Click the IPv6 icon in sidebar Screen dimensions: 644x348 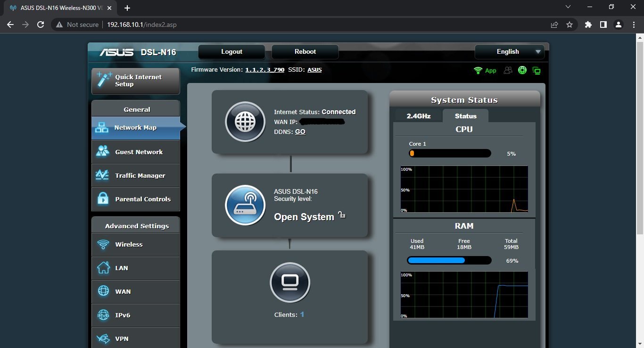pos(103,315)
